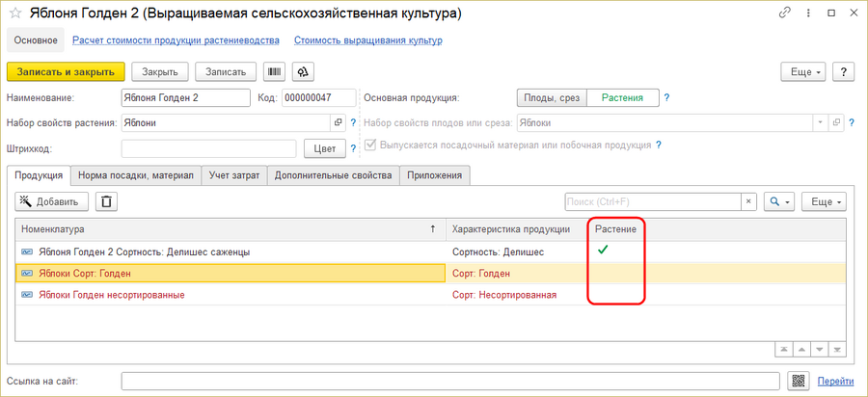Click the barcode print icon button
Screen dimensions: 868x397
click(x=274, y=72)
